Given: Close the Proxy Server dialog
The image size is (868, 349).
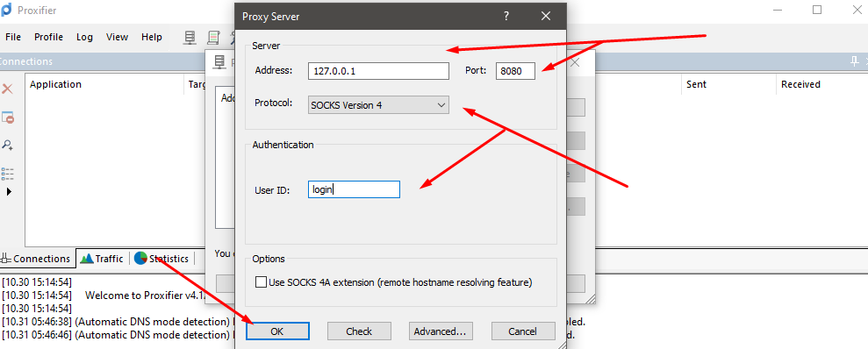Looking at the screenshot, I should coord(546,16).
